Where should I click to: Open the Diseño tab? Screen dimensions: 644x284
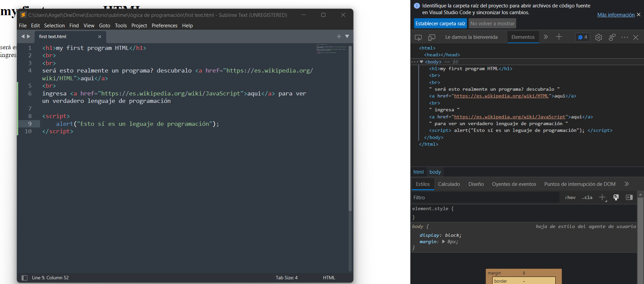pyautogui.click(x=476, y=184)
